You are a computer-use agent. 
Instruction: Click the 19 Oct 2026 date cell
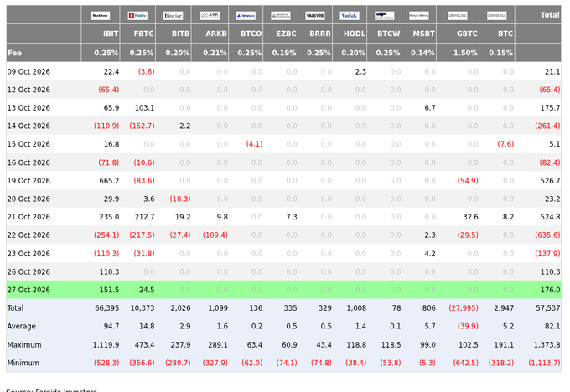(28, 181)
